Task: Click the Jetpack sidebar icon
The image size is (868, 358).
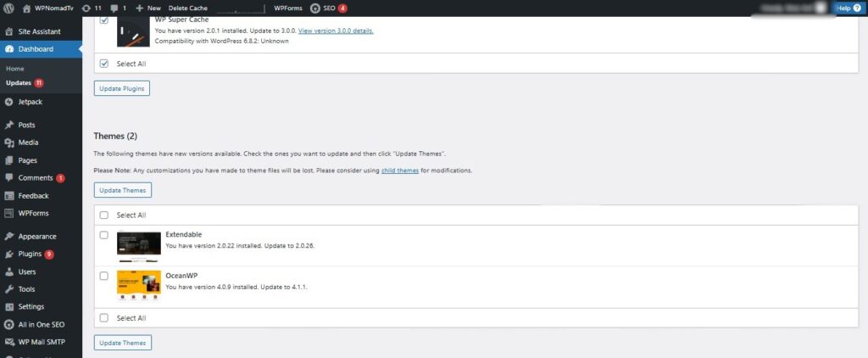Action: (8, 102)
